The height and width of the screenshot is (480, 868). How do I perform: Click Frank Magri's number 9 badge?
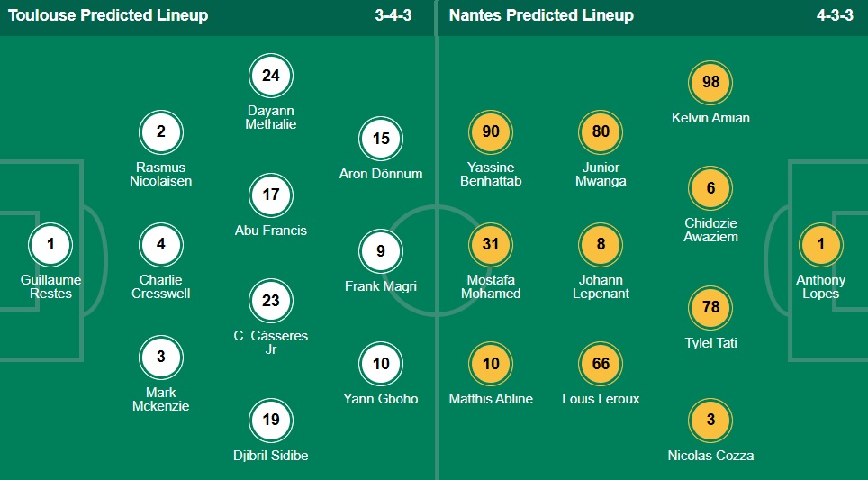coord(381,251)
